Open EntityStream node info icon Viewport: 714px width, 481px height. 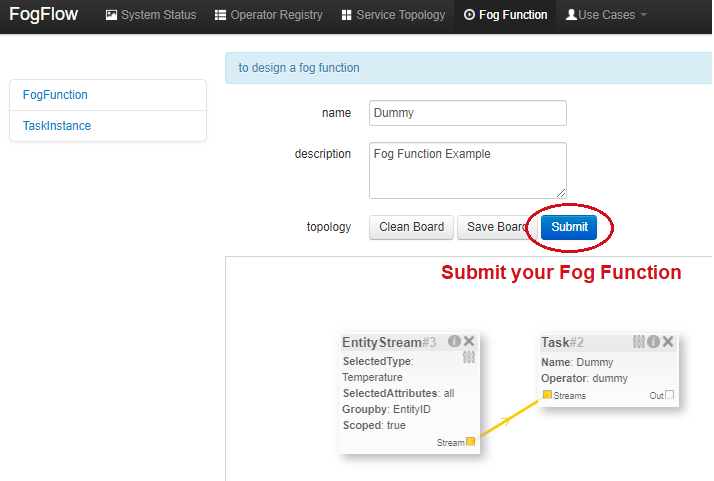point(454,341)
